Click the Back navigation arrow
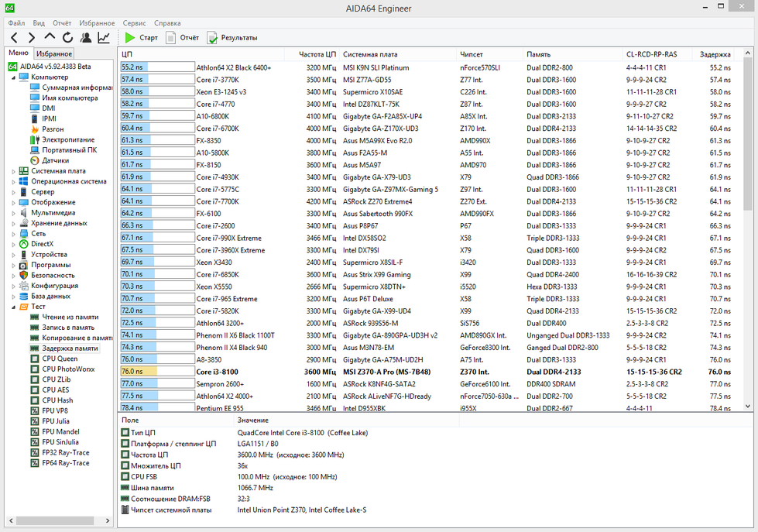Viewport: 758px width, 532px height. coord(14,37)
